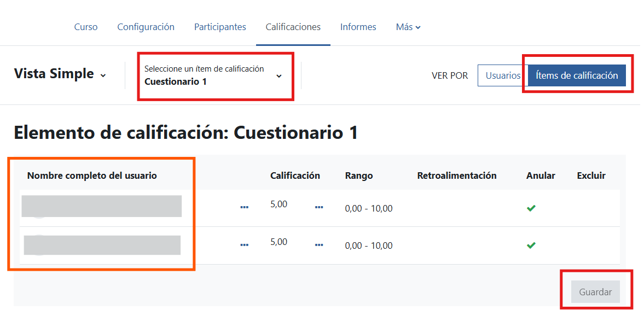
Task: Open the Curso tab
Action: (x=86, y=27)
